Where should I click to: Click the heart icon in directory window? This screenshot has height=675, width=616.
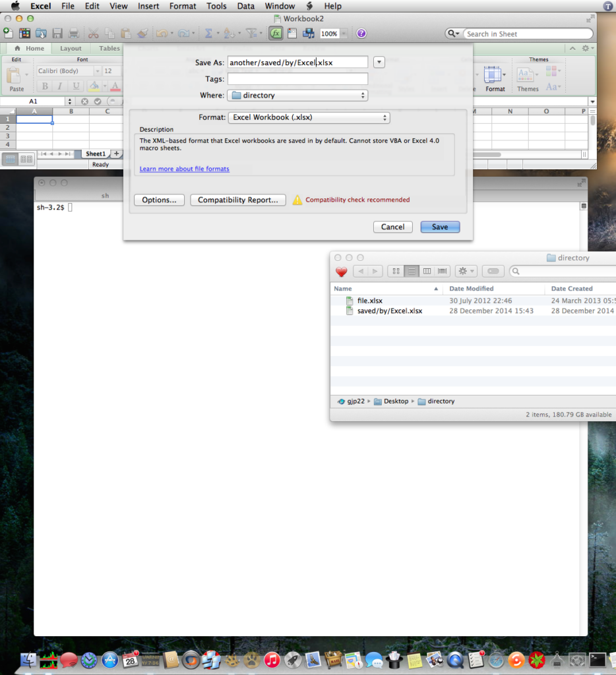[x=342, y=272]
